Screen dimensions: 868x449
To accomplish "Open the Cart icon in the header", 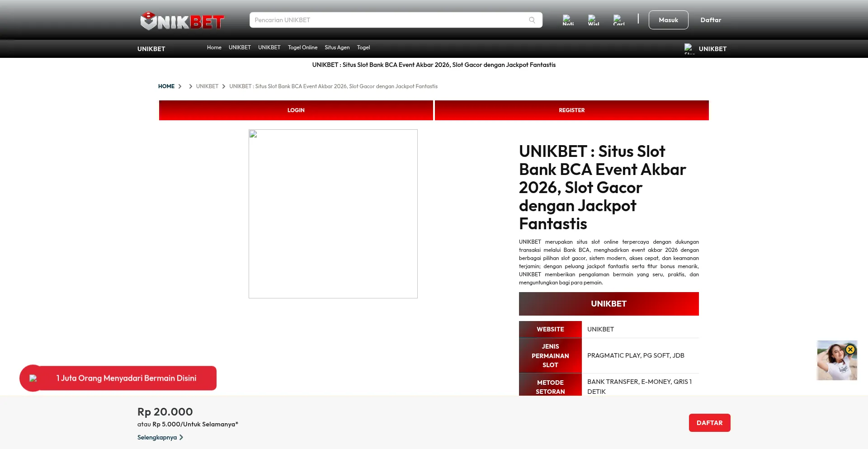I will tap(618, 20).
